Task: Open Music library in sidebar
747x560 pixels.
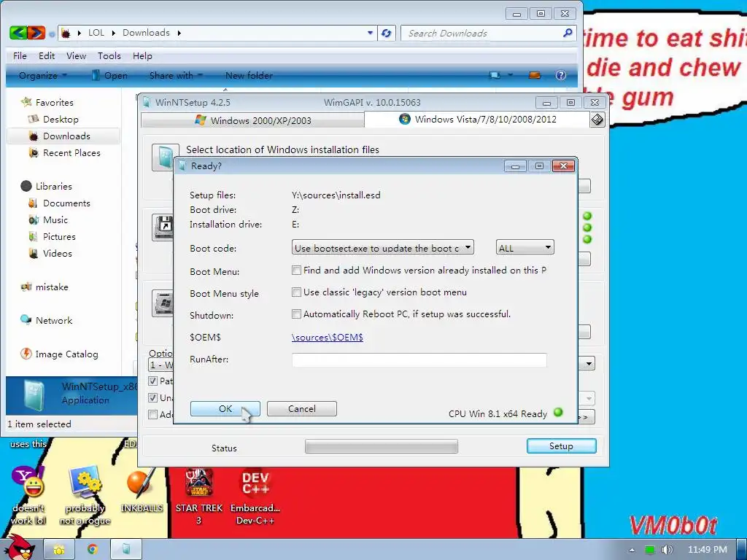Action: click(55, 220)
